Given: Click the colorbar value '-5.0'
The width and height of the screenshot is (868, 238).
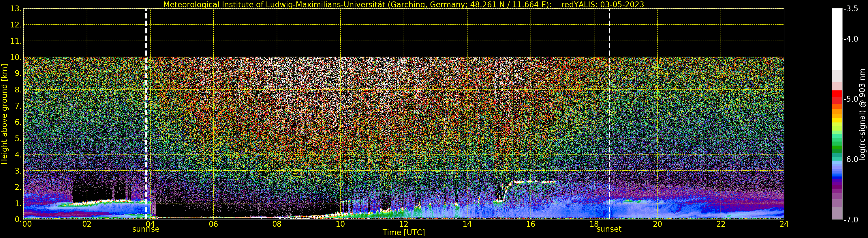Looking at the screenshot, I should point(851,99).
